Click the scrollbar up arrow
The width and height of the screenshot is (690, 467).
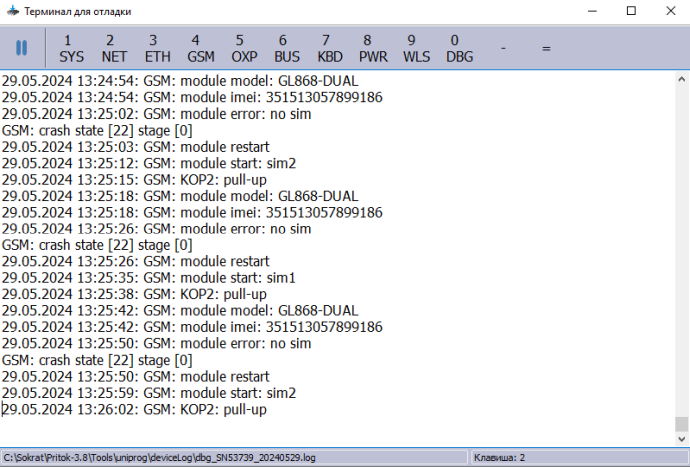(x=682, y=80)
